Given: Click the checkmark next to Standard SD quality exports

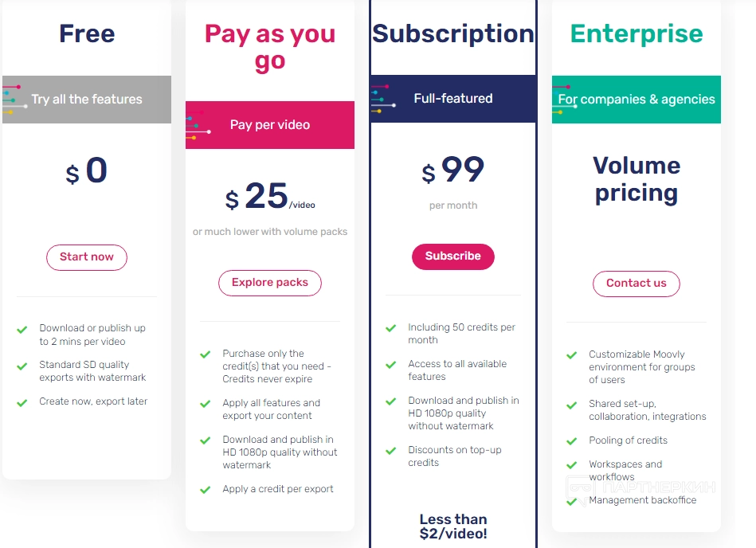Looking at the screenshot, I should pos(22,366).
